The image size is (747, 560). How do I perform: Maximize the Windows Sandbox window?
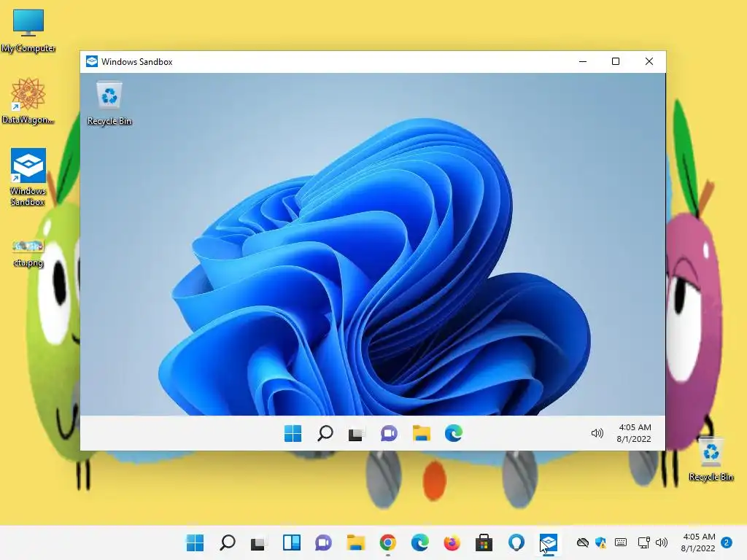click(x=616, y=61)
